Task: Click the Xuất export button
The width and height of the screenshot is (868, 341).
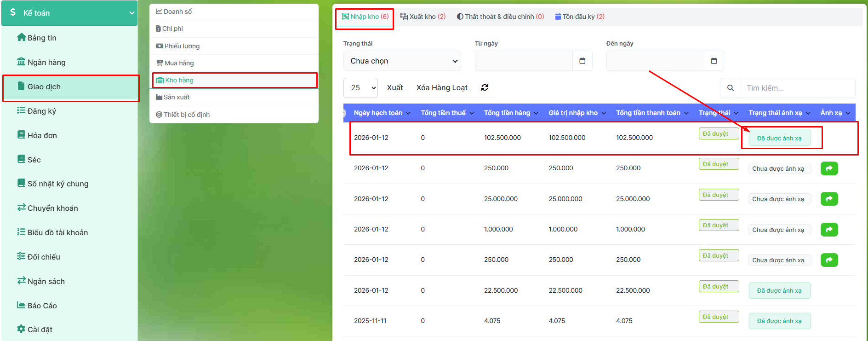Action: pyautogui.click(x=394, y=87)
